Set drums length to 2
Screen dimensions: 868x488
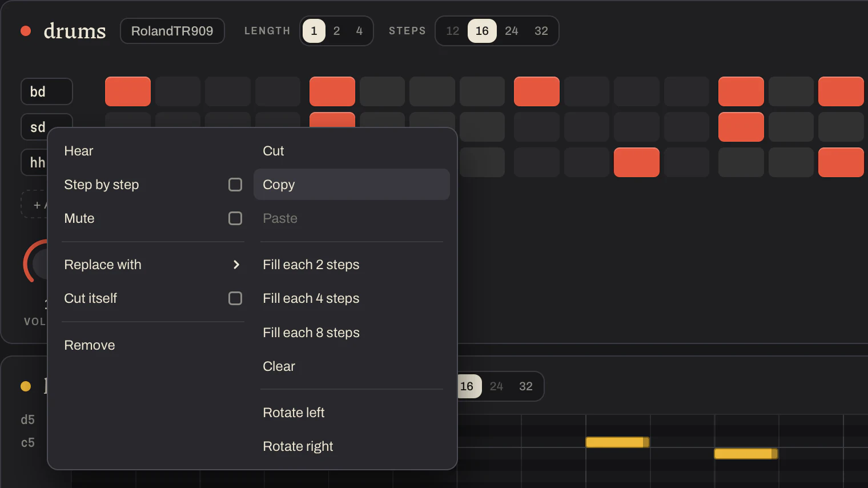click(337, 31)
